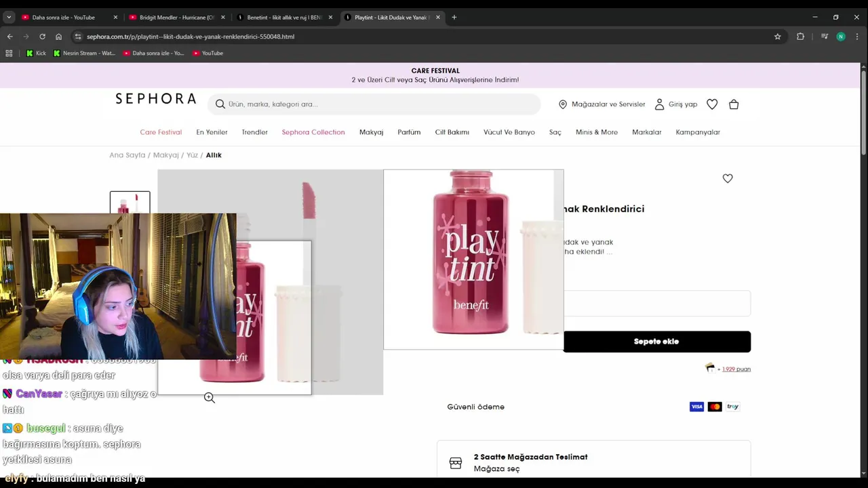Click Giriş yap to sign in
This screenshot has height=488, width=868.
pos(675,104)
